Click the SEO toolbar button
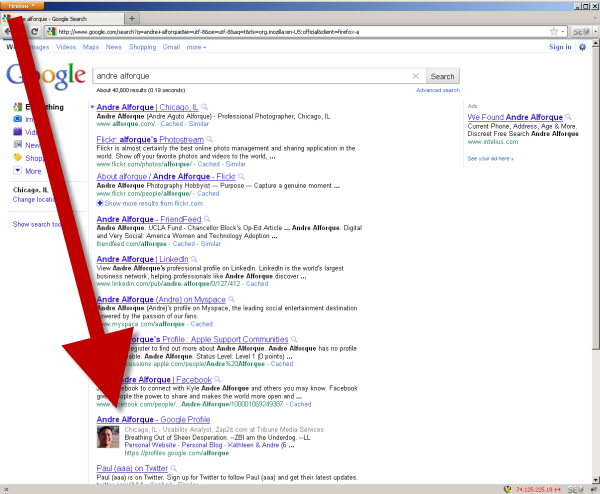This screenshot has width=600, height=494. coord(581,32)
